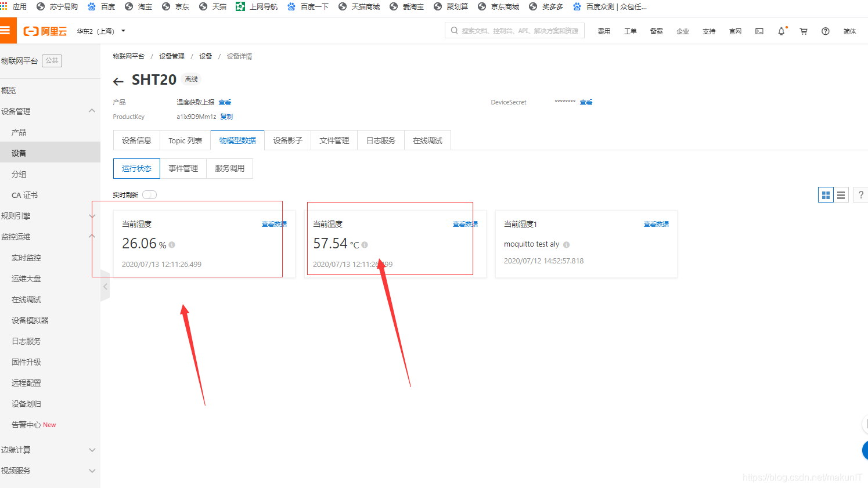Open the Cloud Shell terminal icon
The width and height of the screenshot is (868, 488).
(x=759, y=31)
